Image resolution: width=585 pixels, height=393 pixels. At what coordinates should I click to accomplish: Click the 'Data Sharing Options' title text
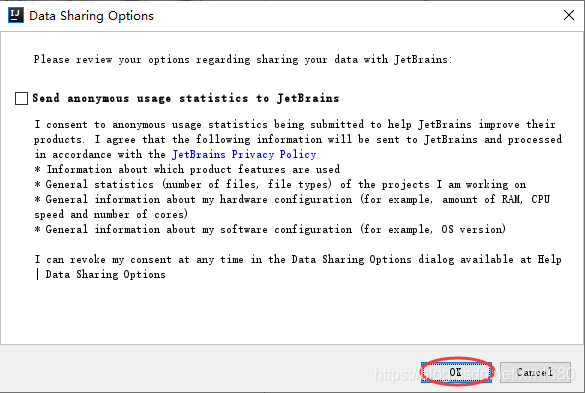point(91,16)
